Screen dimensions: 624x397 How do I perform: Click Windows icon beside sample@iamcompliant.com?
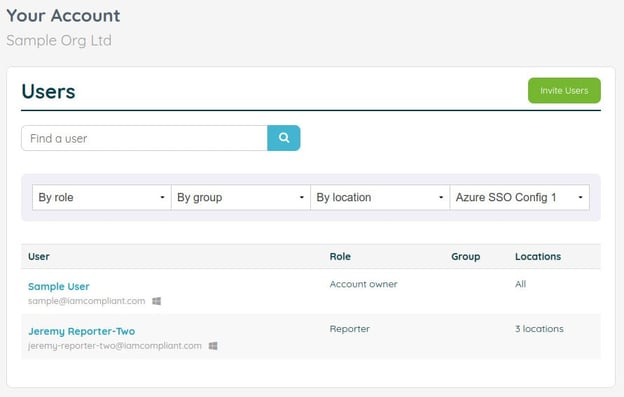(x=157, y=301)
